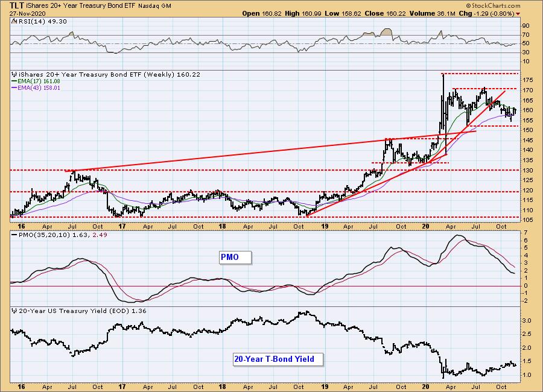543x392 pixels.
Task: Click the chart icon beside the iShares (Weekly) label
Action: point(14,74)
